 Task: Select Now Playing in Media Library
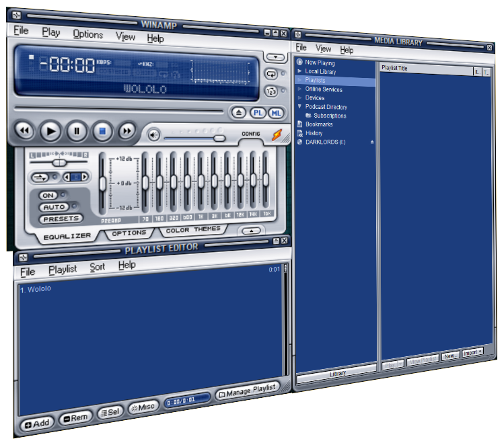(x=320, y=63)
